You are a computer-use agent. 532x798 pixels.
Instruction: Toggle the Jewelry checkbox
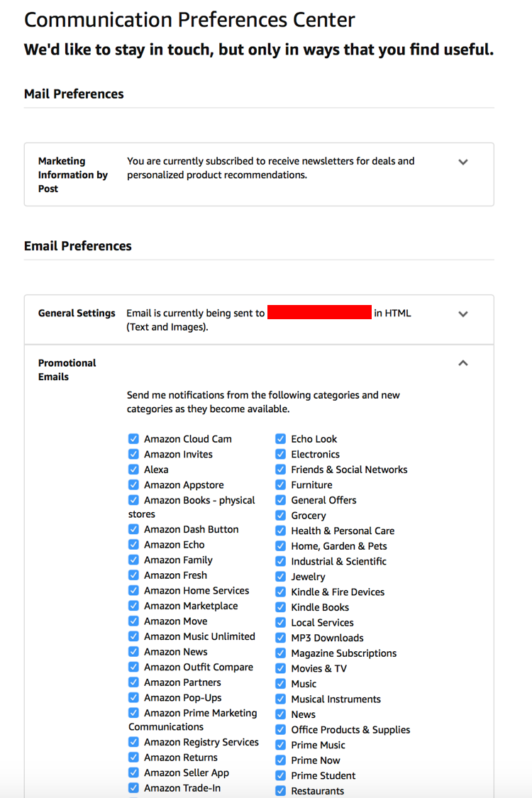280,576
